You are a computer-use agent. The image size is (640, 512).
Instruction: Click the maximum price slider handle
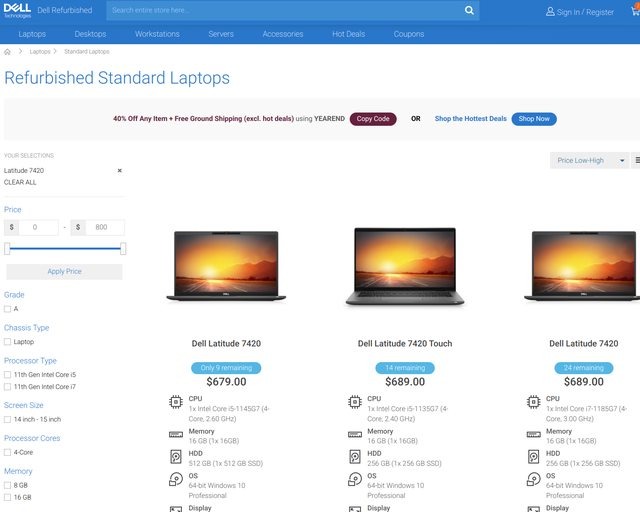[x=123, y=249]
